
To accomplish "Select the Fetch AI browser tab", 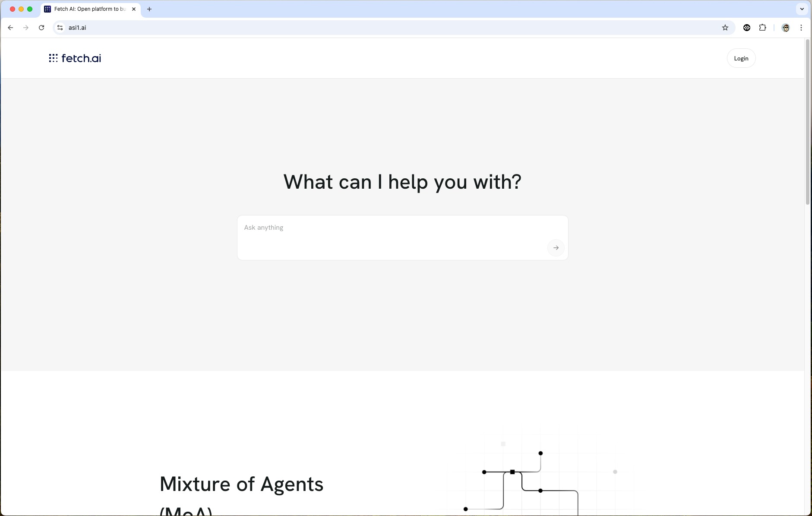I will pyautogui.click(x=91, y=9).
